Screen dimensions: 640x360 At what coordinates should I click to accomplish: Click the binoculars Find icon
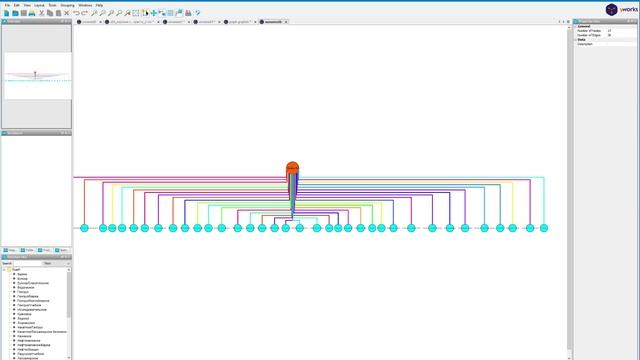[188, 13]
